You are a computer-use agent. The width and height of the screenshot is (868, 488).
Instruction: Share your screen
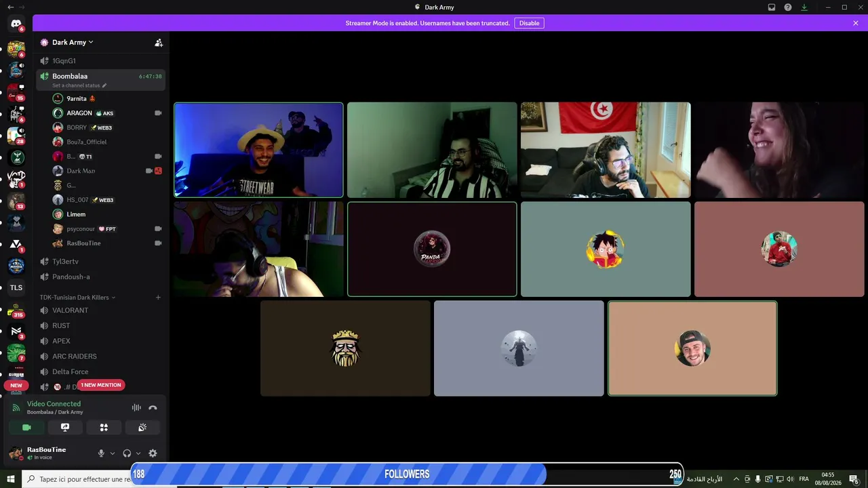click(x=65, y=428)
